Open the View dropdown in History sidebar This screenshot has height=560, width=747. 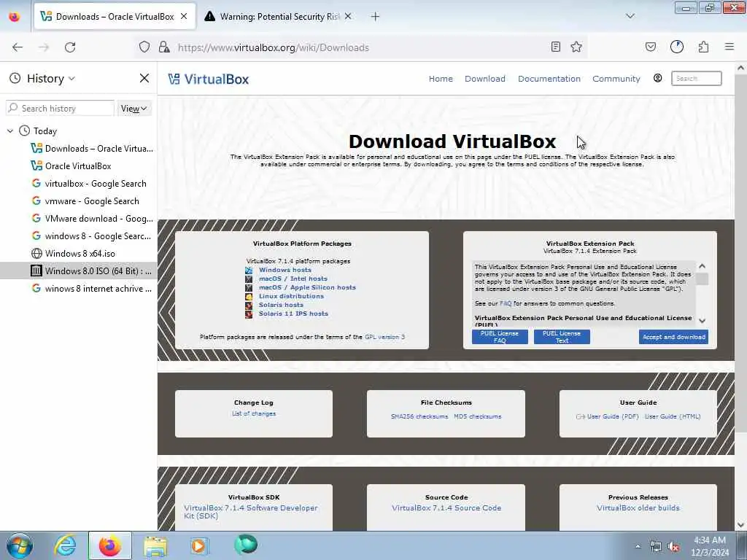(133, 109)
